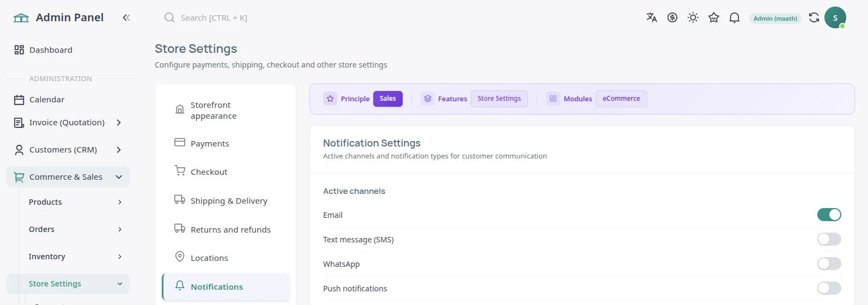The width and height of the screenshot is (868, 305).
Task: Open Returns and refunds settings
Action: point(226,229)
